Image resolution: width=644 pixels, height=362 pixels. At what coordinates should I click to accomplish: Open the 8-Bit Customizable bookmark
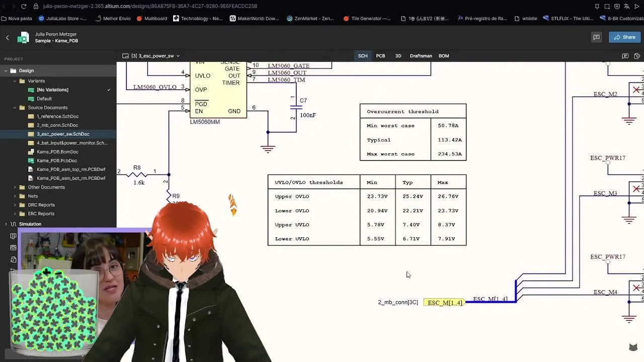(622, 19)
